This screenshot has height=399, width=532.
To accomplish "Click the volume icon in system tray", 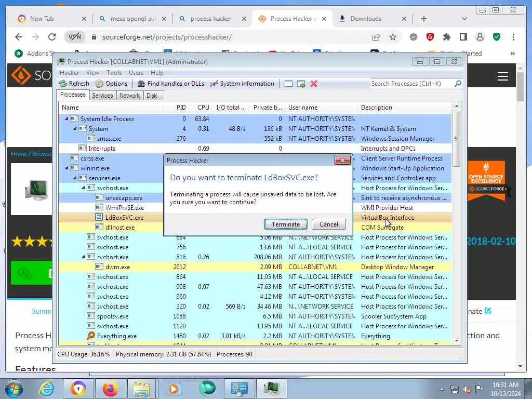I will 467,389.
